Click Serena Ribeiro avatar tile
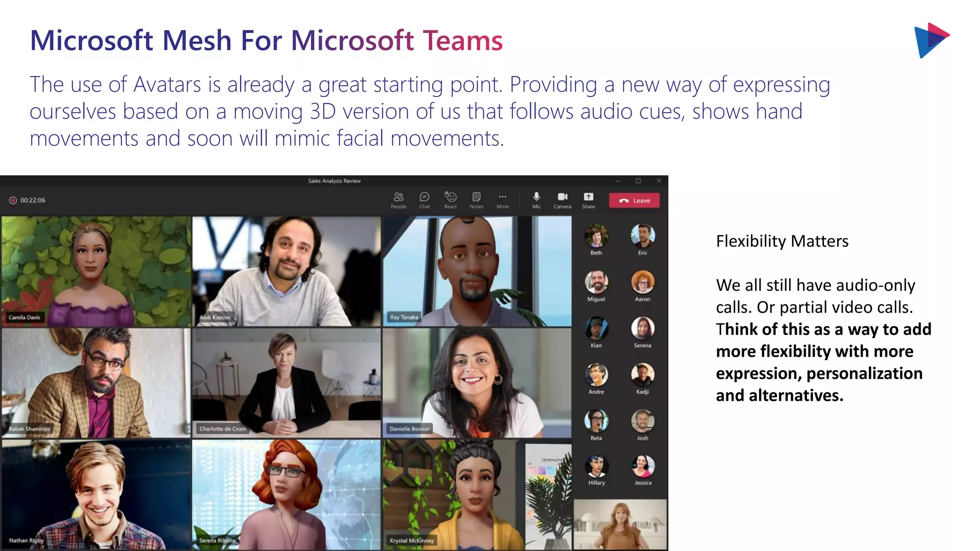Viewport: 980px width, 551px height. [286, 495]
